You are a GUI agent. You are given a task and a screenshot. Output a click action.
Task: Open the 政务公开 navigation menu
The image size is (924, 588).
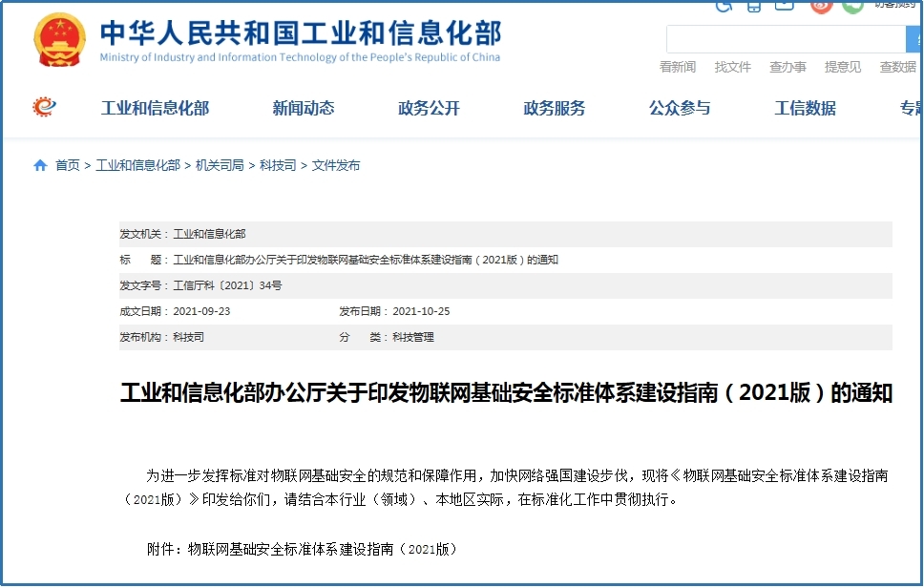point(429,109)
